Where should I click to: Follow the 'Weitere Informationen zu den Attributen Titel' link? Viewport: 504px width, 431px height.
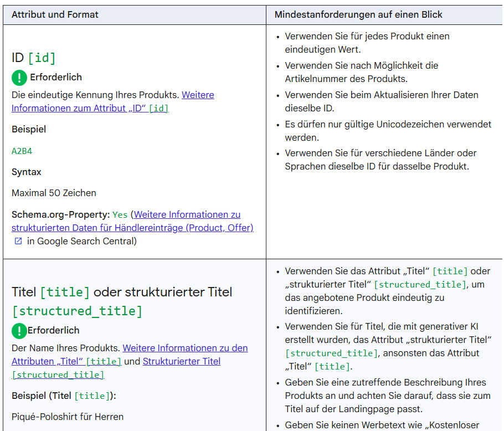coord(130,355)
